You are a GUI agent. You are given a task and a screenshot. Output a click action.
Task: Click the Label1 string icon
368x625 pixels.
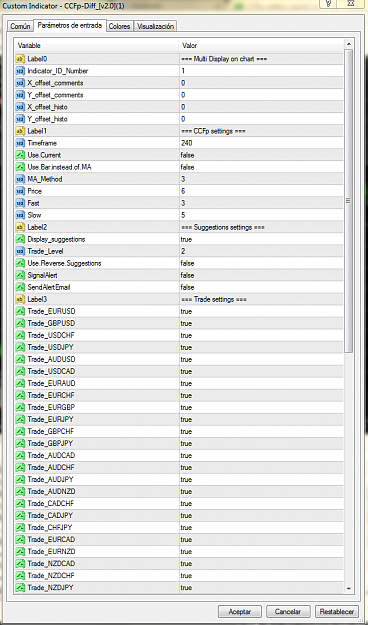pos(20,131)
